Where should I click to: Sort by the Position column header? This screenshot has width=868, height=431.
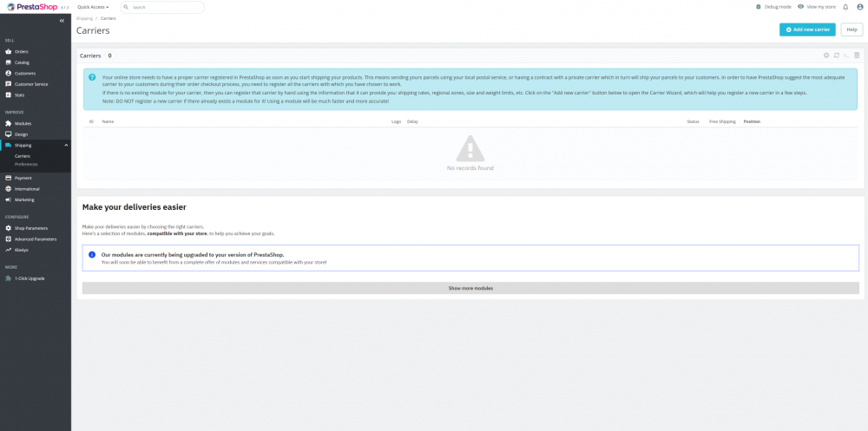(x=752, y=121)
